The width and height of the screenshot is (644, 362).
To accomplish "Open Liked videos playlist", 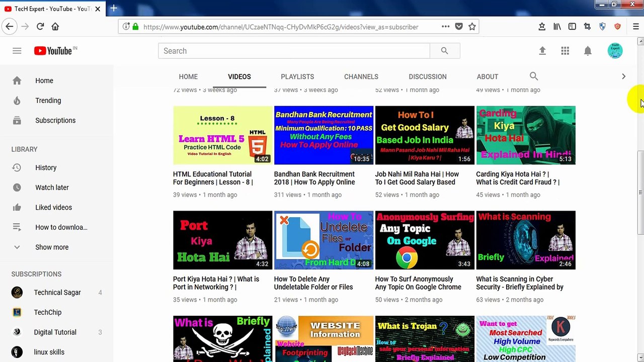I will (56, 208).
